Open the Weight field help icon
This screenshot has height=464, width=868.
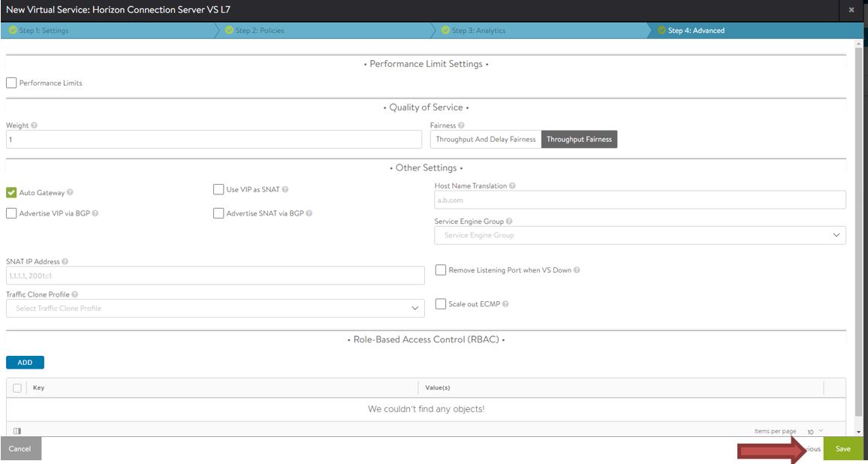35,125
